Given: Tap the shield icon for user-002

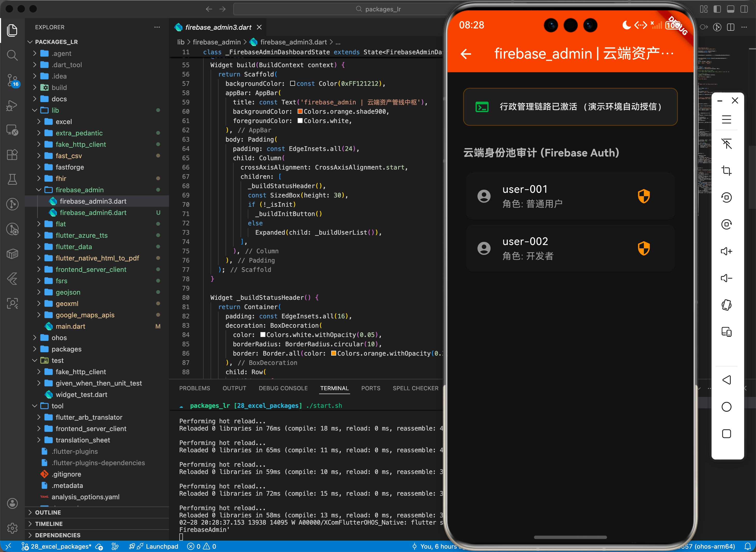Looking at the screenshot, I should pyautogui.click(x=643, y=248).
